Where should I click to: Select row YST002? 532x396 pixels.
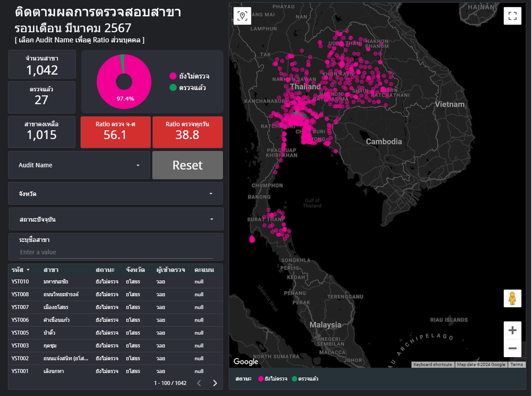116,358
